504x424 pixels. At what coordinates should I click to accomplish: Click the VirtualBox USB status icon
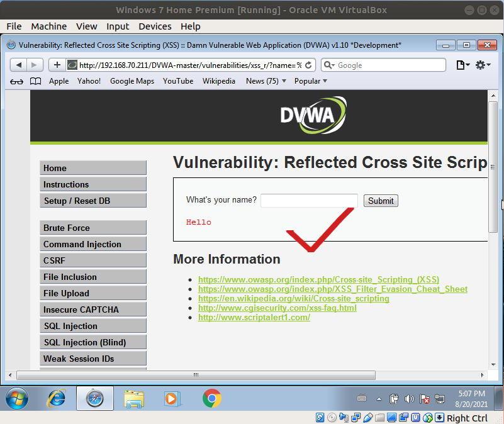(367, 418)
